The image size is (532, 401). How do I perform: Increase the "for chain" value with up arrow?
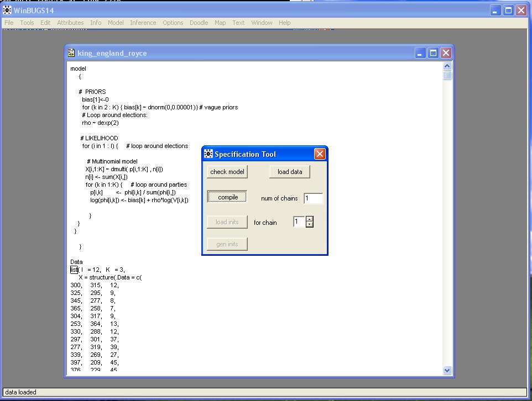point(310,219)
